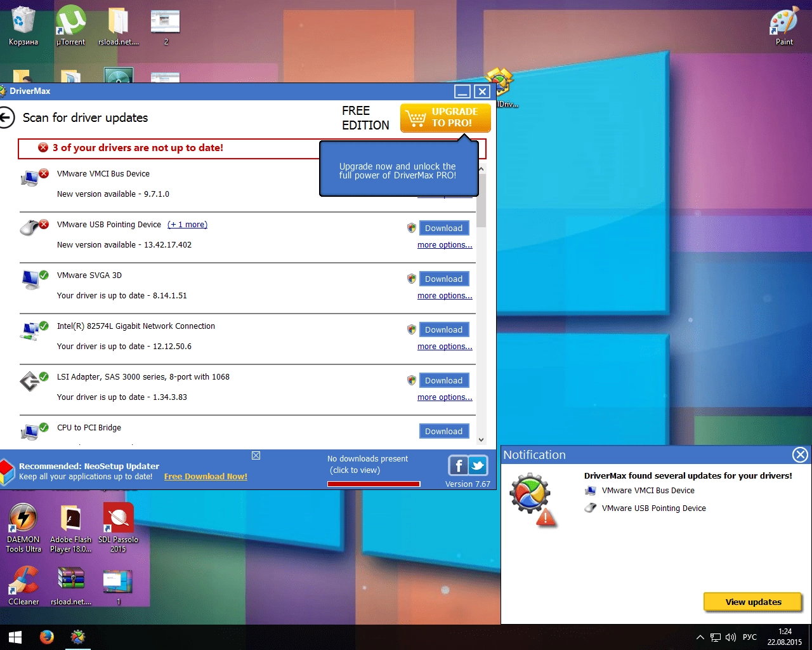812x650 pixels.
Task: Click shield icon beside SVGA 3D Download
Action: [412, 279]
